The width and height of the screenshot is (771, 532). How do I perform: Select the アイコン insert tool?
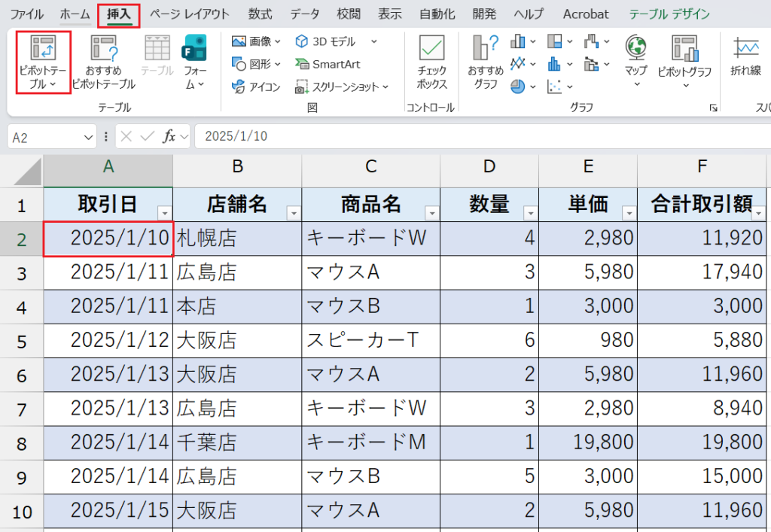[x=256, y=86]
